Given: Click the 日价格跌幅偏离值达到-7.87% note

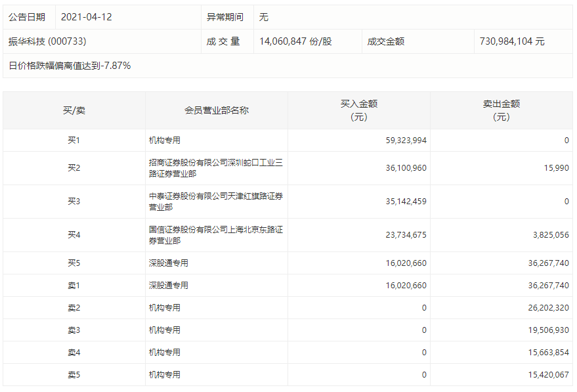Looking at the screenshot, I should point(70,66).
